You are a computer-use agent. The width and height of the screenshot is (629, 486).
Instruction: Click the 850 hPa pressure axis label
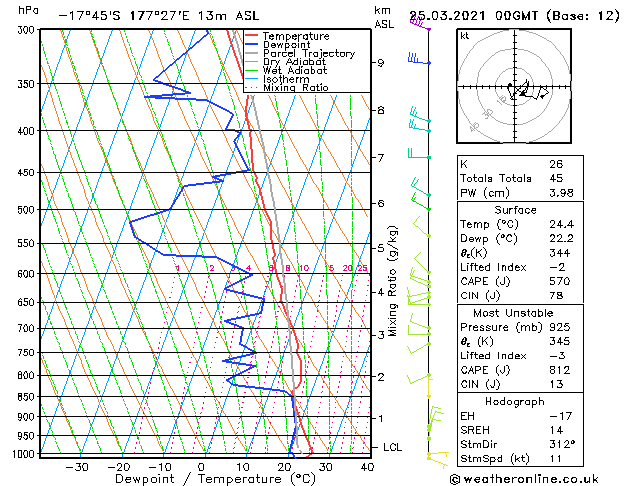[x=26, y=397]
